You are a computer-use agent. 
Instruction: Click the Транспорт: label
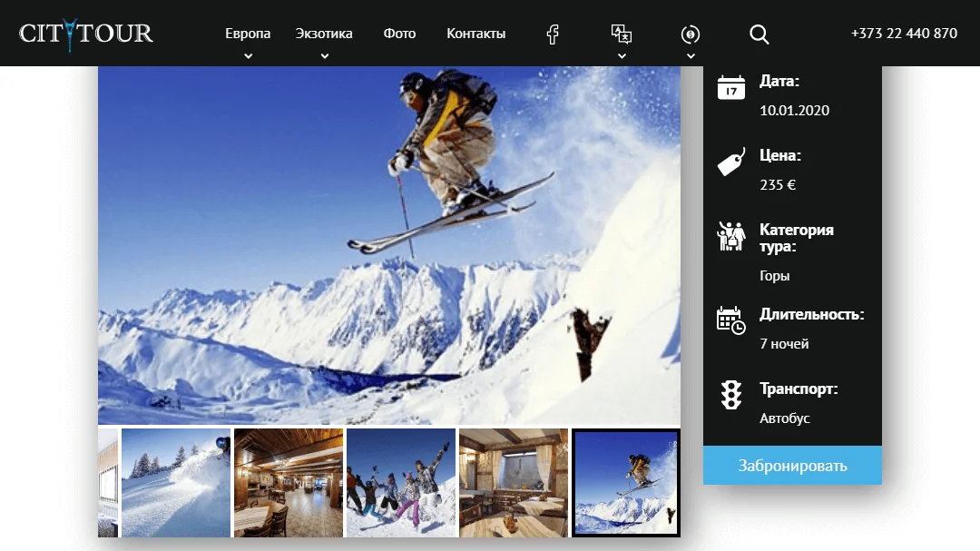pyautogui.click(x=799, y=389)
